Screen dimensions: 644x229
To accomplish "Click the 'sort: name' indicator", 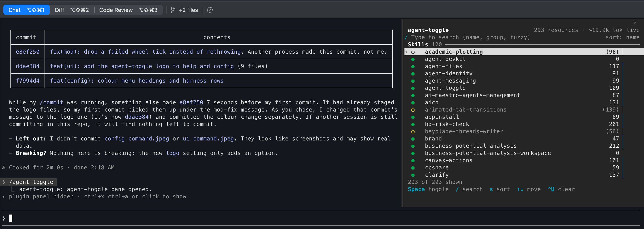I will coord(622,37).
